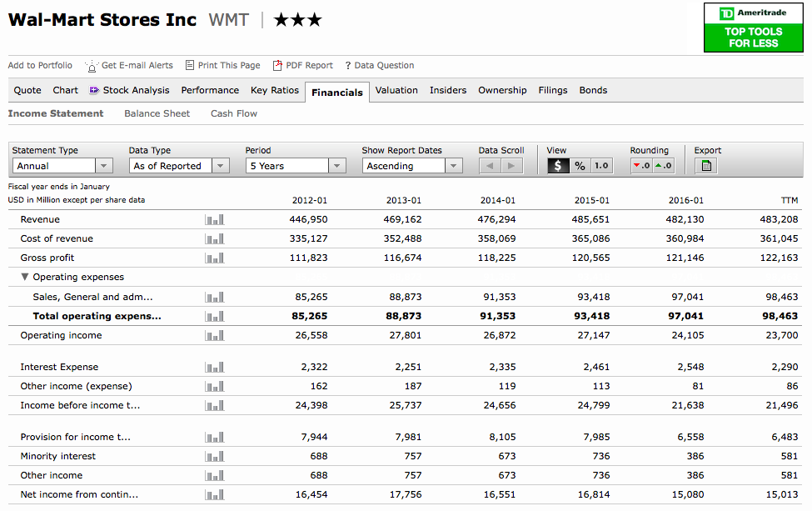The image size is (812, 511).
Task: Open Revenue row bar chart icon
Action: [214, 220]
